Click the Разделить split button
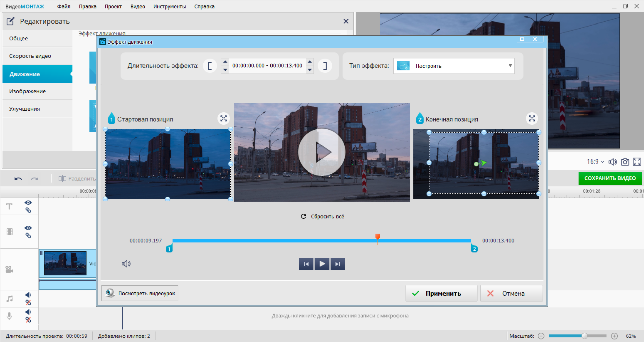Screen dimensions: 644x342 pos(77,179)
